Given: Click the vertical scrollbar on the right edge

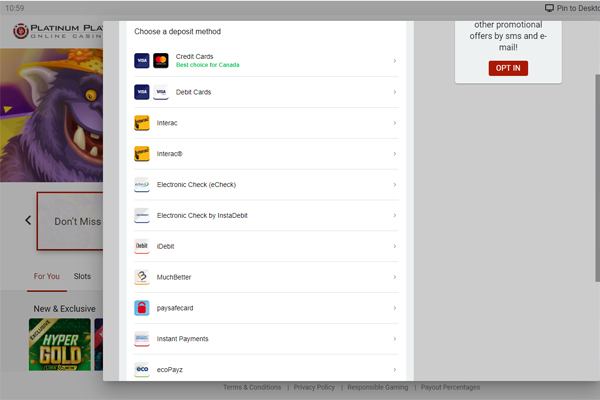Looking at the screenshot, I should click(x=597, y=178).
